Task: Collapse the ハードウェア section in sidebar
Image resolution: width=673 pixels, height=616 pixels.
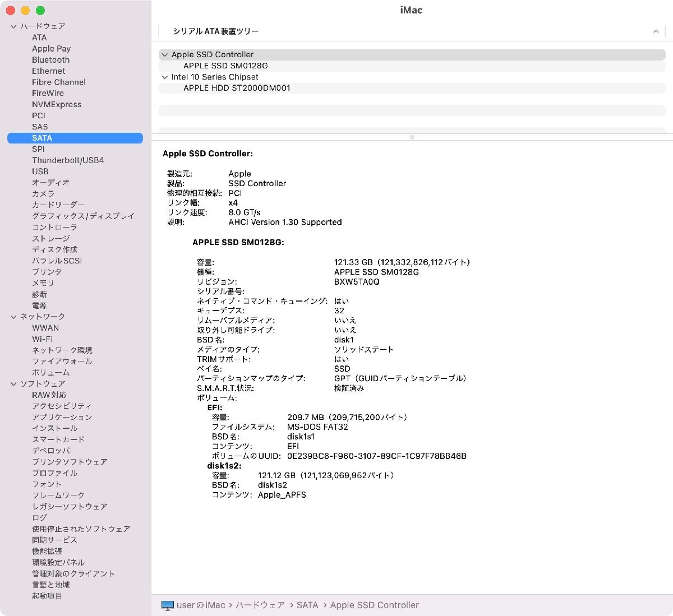Action: click(13, 26)
